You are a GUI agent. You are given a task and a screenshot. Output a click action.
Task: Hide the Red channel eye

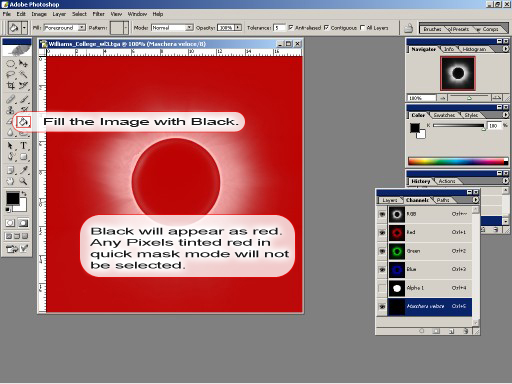pos(382,232)
